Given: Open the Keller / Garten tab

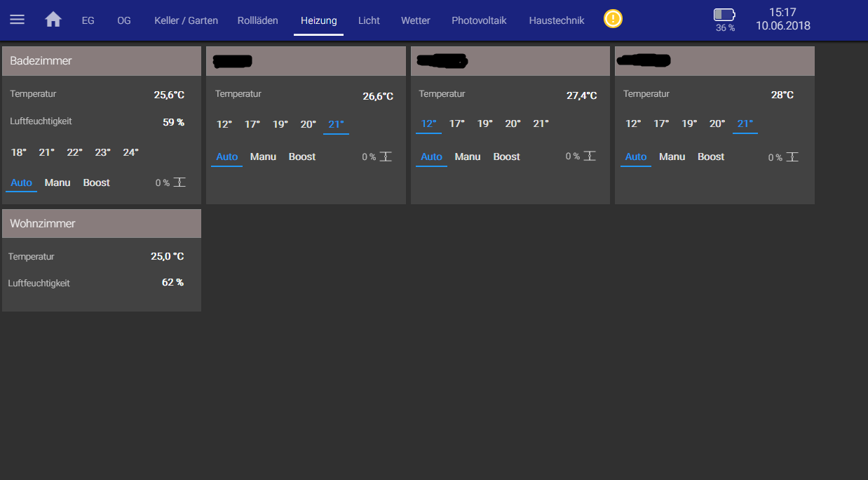Looking at the screenshot, I should click(187, 20).
